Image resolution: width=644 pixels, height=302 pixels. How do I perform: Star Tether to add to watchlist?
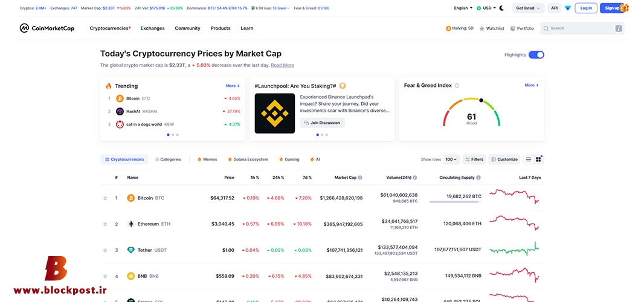tap(105, 250)
